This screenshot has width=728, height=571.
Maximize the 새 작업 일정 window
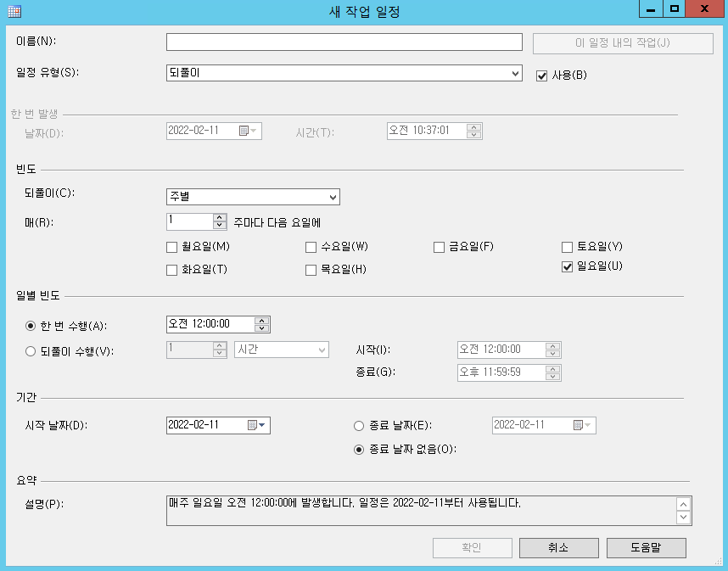[x=675, y=8]
